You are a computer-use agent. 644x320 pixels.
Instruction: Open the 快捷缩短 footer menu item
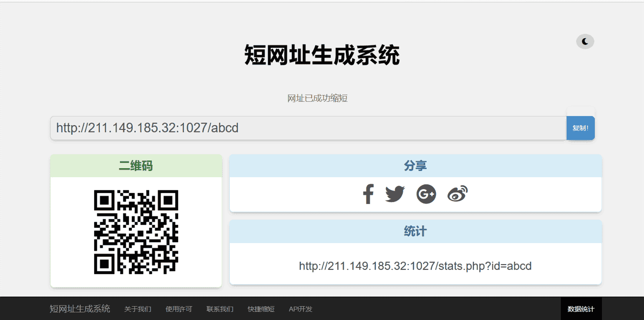[261, 309]
